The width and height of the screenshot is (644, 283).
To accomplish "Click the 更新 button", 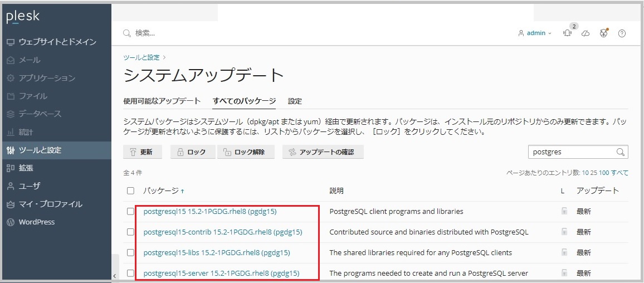I will 142,152.
